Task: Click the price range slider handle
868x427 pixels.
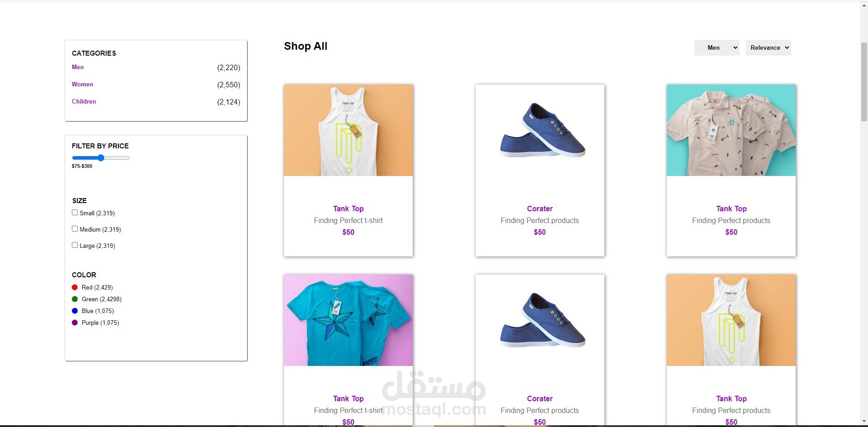Action: 101,158
